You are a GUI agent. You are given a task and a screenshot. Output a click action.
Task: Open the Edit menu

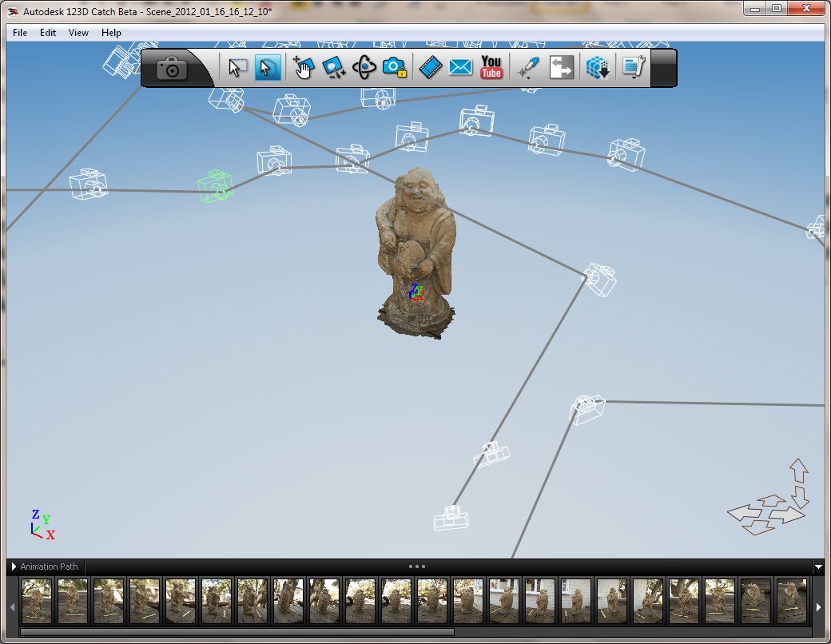point(48,32)
